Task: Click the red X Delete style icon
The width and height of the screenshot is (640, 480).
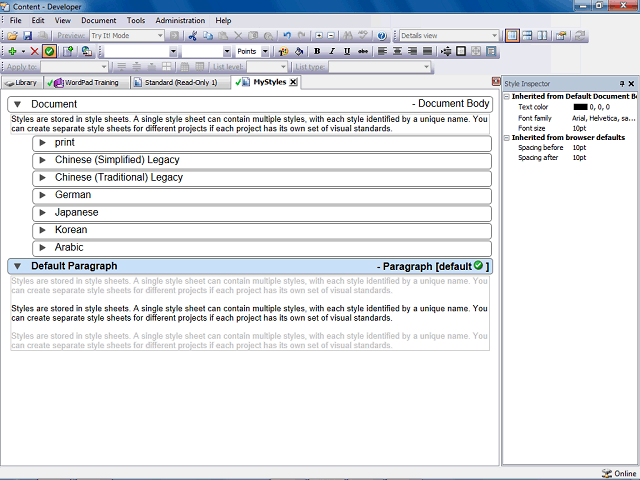Action: click(35, 51)
